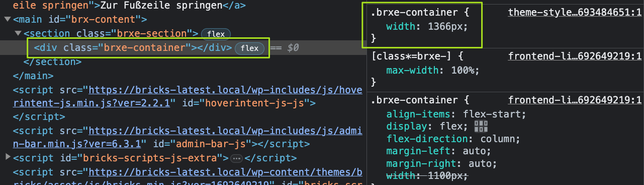This screenshot has width=644, height=185.
Task: Open the frontend-li source link beside the second .brxe-container rule
Action: click(575, 100)
